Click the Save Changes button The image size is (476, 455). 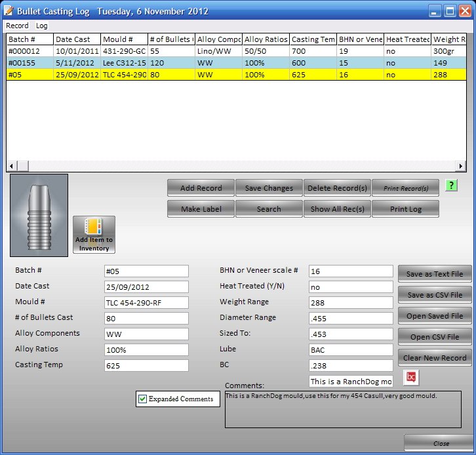coord(269,188)
